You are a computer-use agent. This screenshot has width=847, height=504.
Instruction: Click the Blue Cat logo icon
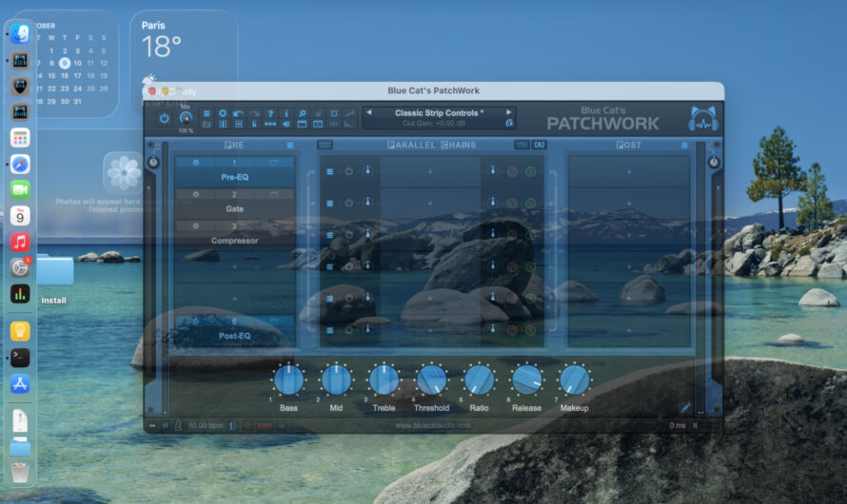coord(703,119)
